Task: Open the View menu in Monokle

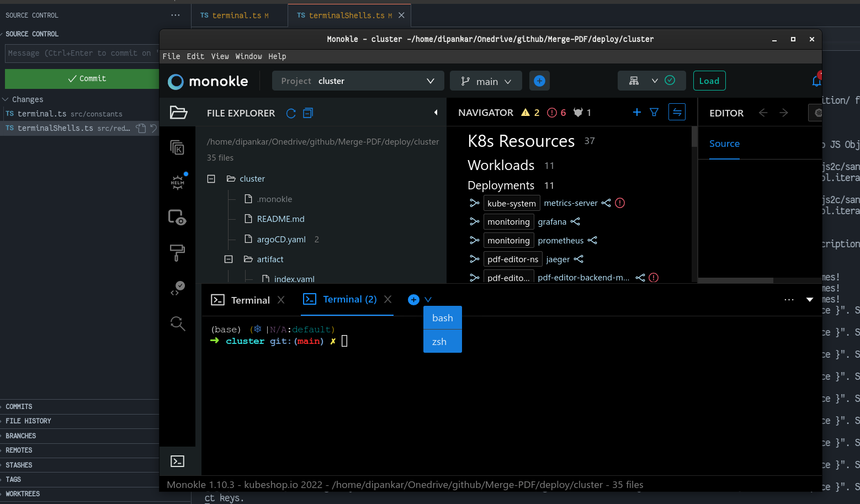Action: [220, 56]
